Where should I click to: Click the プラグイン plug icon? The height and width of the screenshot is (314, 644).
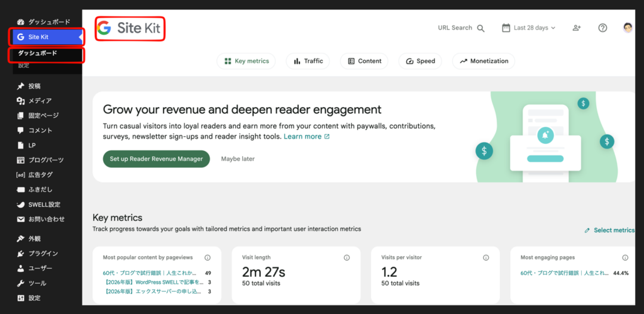click(21, 254)
